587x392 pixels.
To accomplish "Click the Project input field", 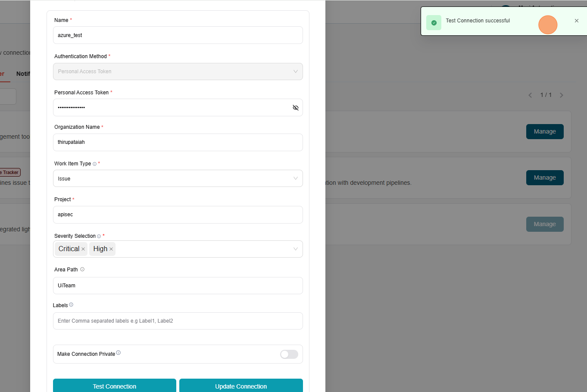I will tap(178, 215).
